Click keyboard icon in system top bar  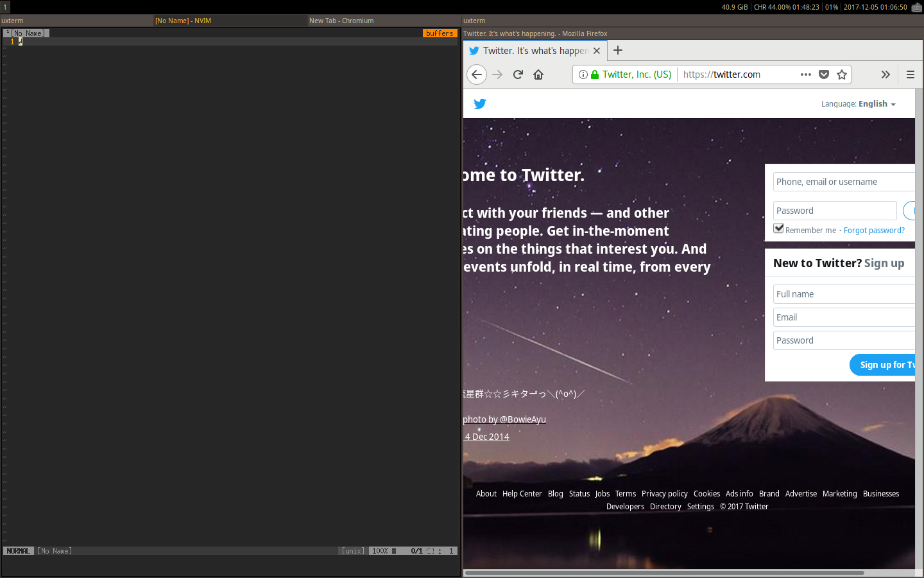point(917,7)
